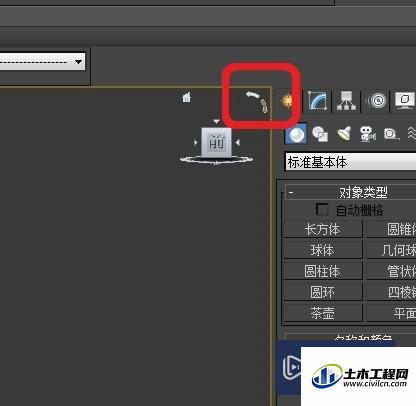The width and height of the screenshot is (419, 406).
Task: Click the 前 face of the ViewCube
Action: pyautogui.click(x=217, y=143)
